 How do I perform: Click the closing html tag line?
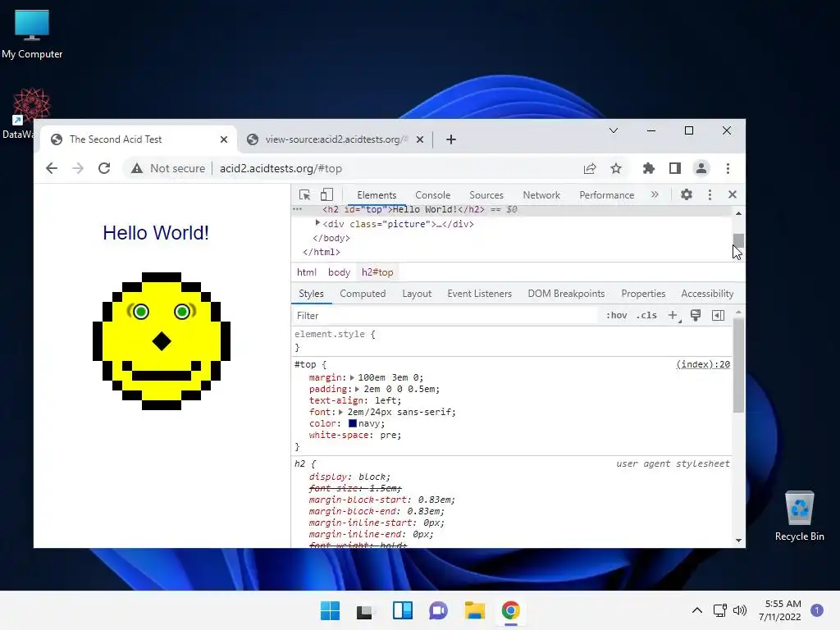click(x=322, y=252)
